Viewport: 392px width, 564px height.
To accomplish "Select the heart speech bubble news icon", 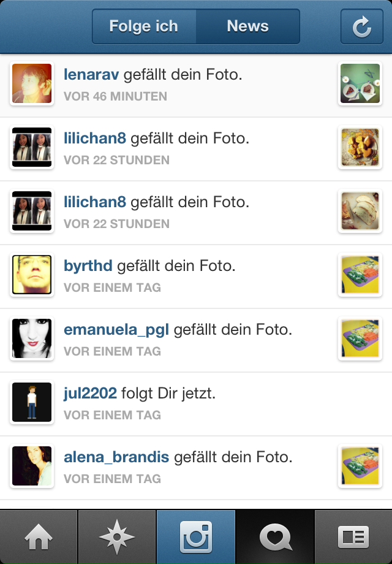I will 275,536.
